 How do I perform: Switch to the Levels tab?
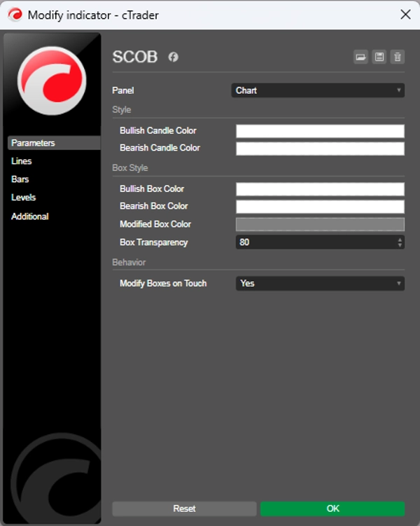[x=24, y=198]
